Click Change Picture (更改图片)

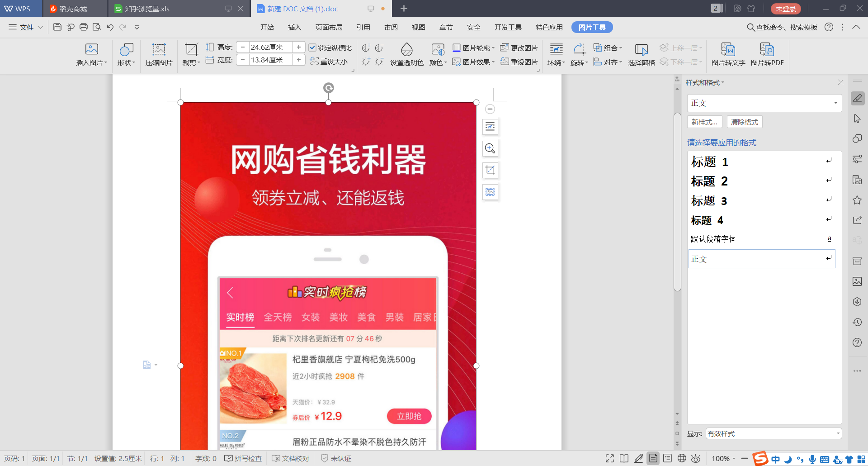tap(519, 48)
